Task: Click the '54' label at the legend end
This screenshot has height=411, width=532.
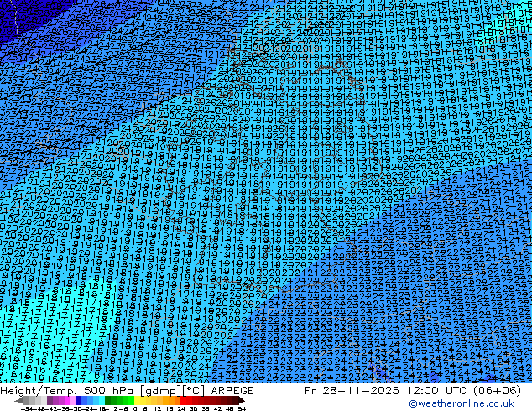Action: (x=242, y=409)
